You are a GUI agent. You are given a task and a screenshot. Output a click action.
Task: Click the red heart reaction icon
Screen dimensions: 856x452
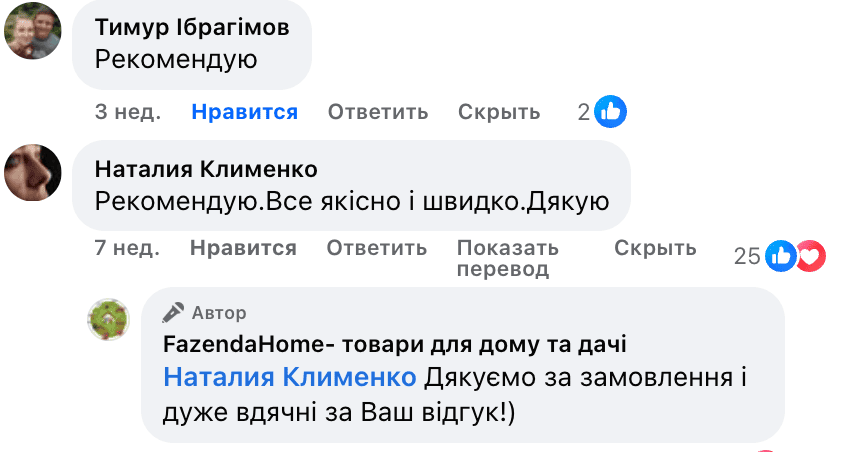pyautogui.click(x=810, y=256)
